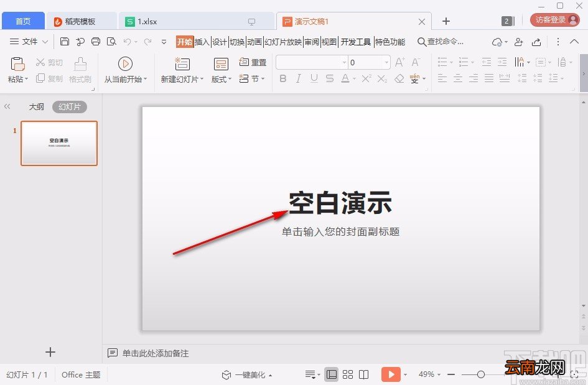Screen dimensions: 588x385
Task: Click the Redo arrow icon
Action: click(147, 42)
